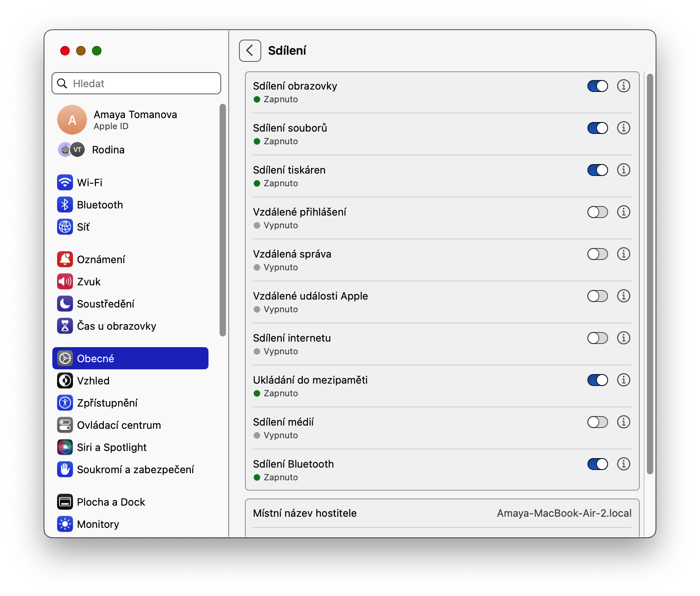Screen dimensions: 700x596
Task: Open Soukromí a zabezpečení hand icon
Action: (65, 470)
